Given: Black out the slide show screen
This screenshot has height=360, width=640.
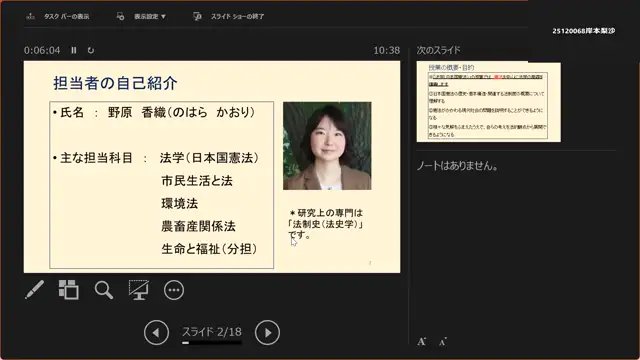Looking at the screenshot, I should point(139,290).
